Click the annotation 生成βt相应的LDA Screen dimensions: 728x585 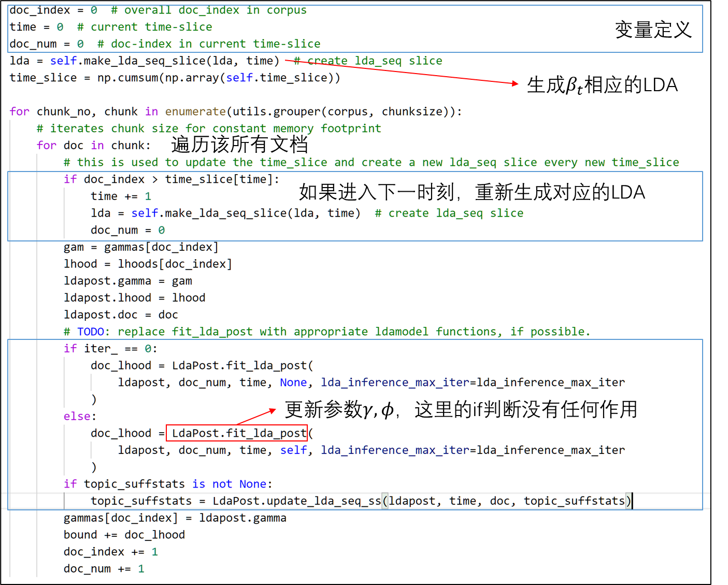[602, 84]
